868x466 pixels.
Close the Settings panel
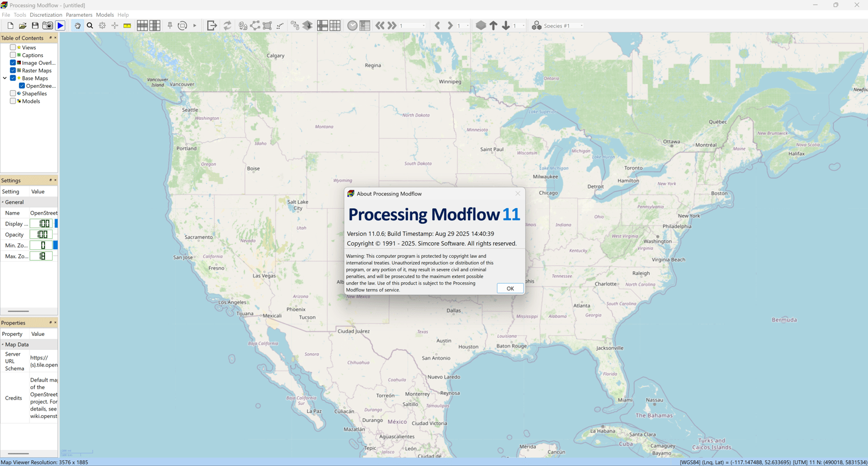56,180
